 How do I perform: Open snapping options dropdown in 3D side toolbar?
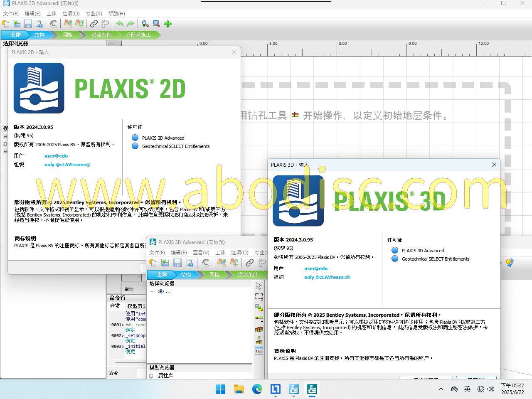click(262, 322)
